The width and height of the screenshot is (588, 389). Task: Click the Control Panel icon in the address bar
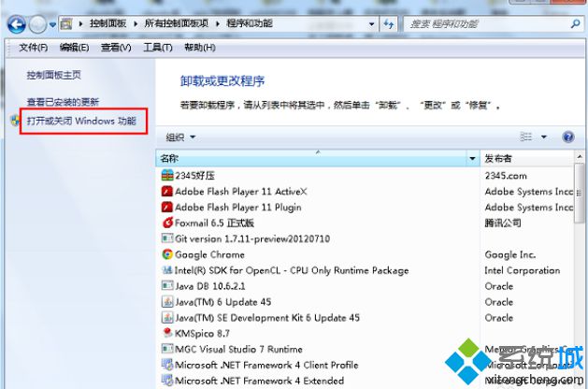(x=66, y=24)
